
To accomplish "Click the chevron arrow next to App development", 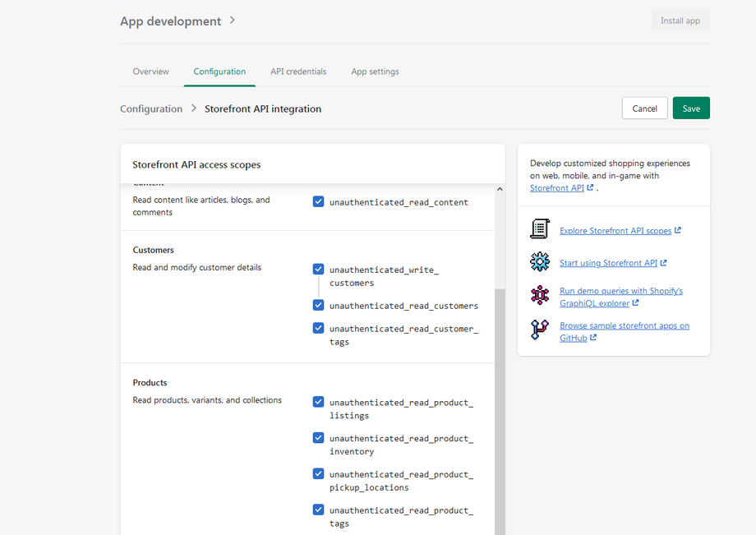I will pos(233,21).
